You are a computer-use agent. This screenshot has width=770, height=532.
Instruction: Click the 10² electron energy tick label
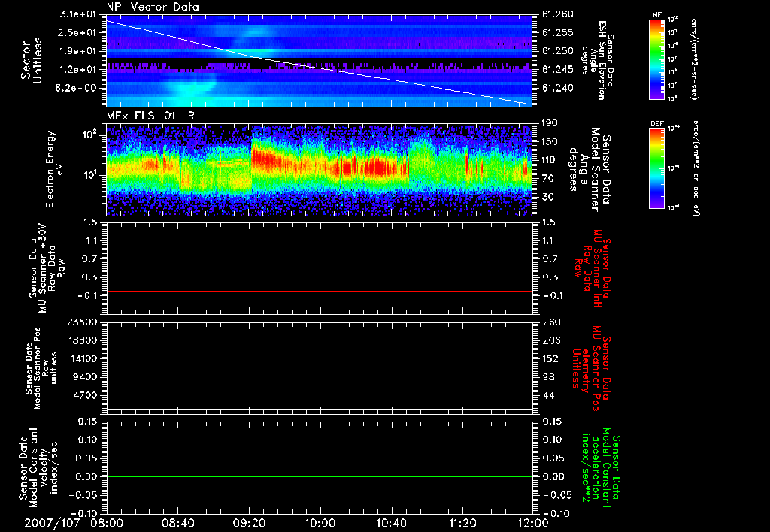tap(90, 135)
